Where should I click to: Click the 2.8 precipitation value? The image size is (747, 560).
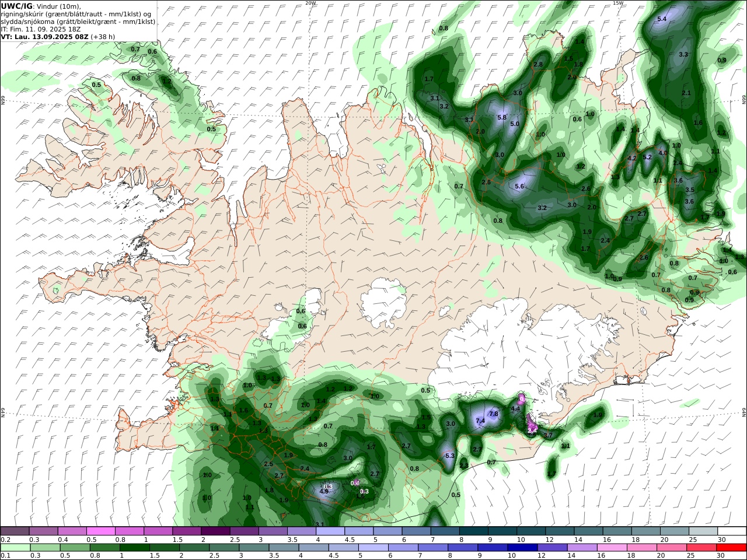point(538,65)
